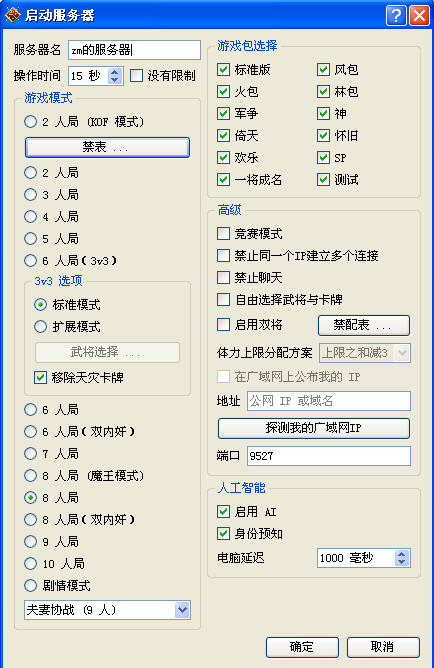Focus the 服务器名 text field
The width and height of the screenshot is (434, 668).
coord(134,50)
